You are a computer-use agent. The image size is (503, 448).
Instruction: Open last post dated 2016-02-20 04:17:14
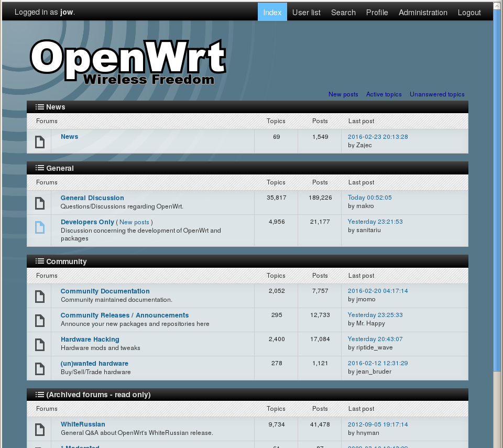coord(378,291)
